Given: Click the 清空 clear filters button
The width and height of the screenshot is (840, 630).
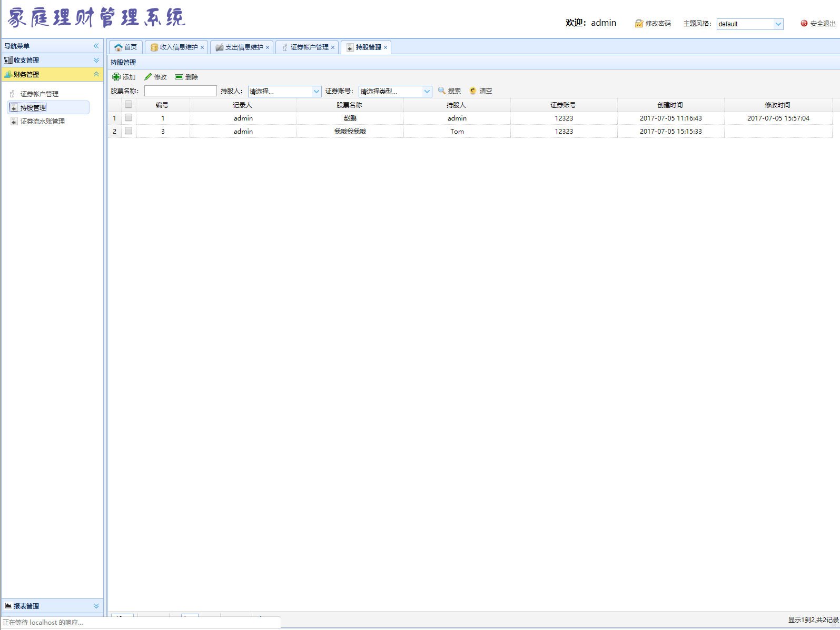Looking at the screenshot, I should click(481, 91).
